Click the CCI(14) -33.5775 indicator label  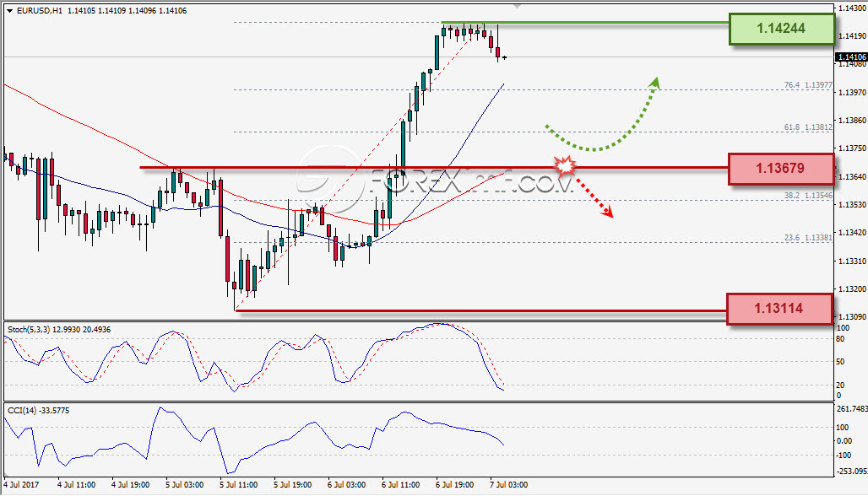[x=38, y=411]
